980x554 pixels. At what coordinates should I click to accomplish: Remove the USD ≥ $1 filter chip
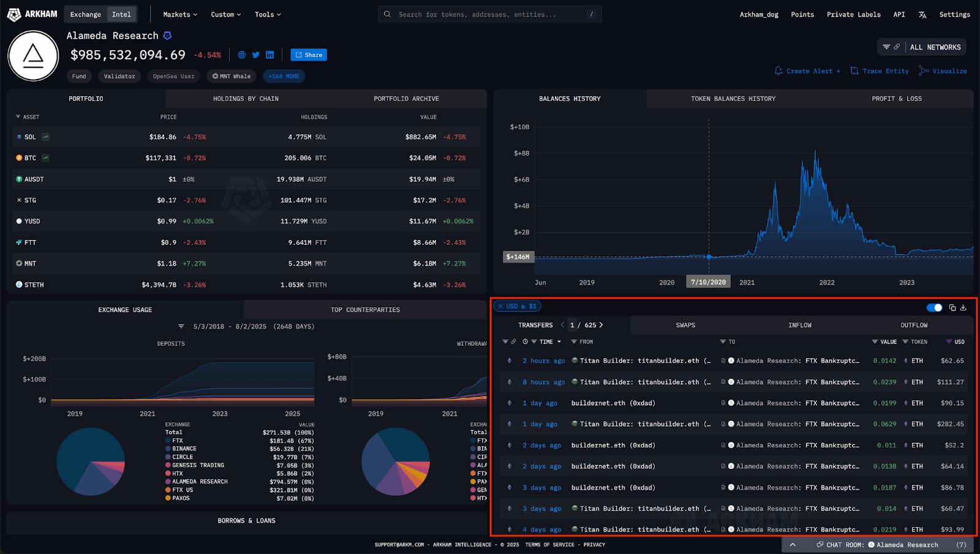500,306
